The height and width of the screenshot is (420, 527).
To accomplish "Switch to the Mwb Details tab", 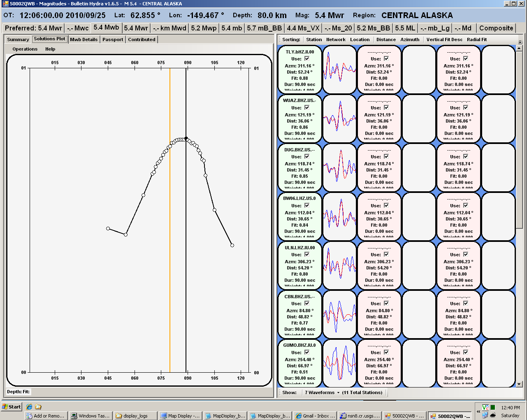I will tap(84, 39).
